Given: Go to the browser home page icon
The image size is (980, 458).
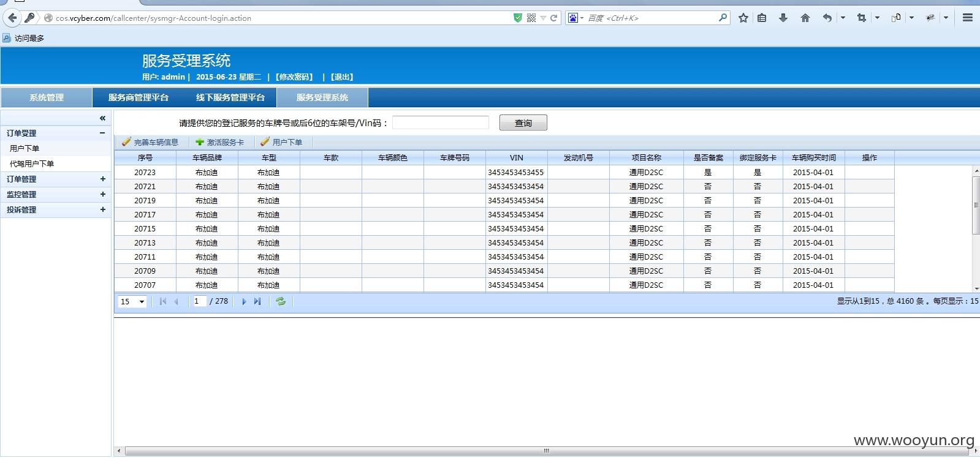Looking at the screenshot, I should point(805,18).
